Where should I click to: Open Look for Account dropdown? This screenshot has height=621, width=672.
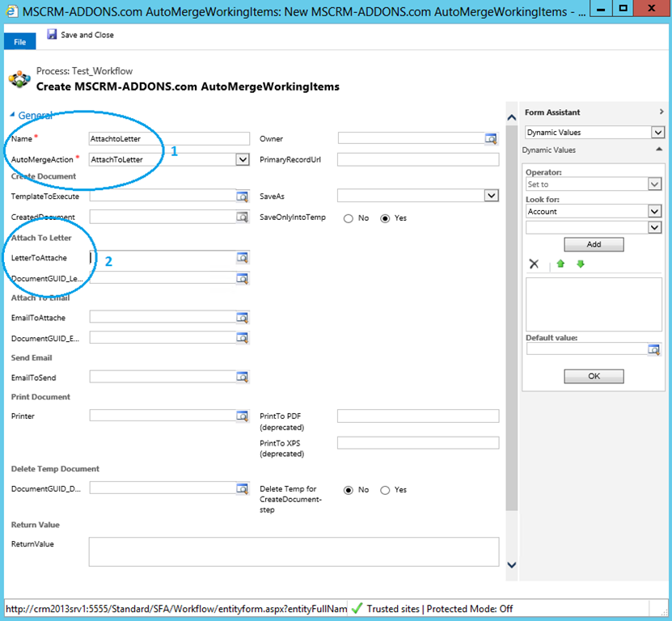(654, 211)
